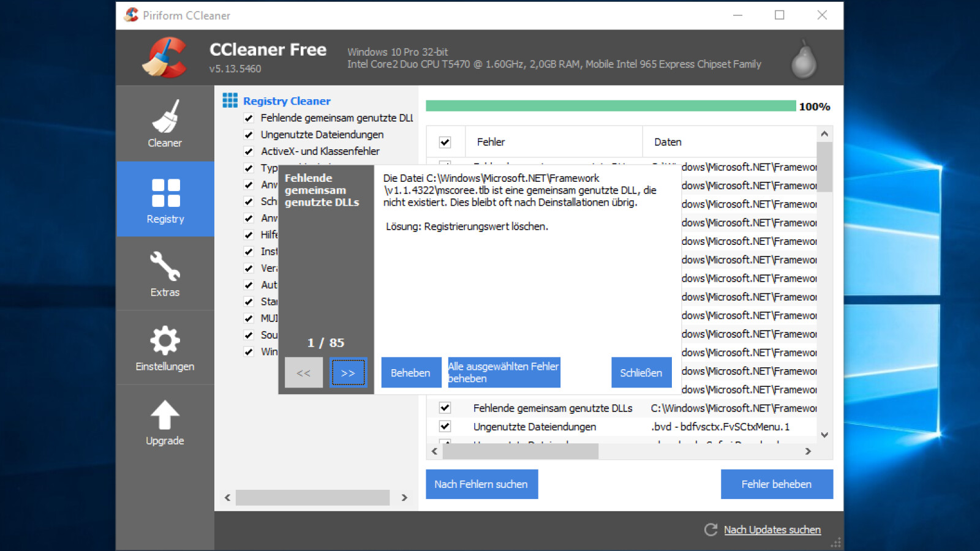Click the results vertical scrollbar thumb
Screen dimensions: 980x551
(x=824, y=167)
